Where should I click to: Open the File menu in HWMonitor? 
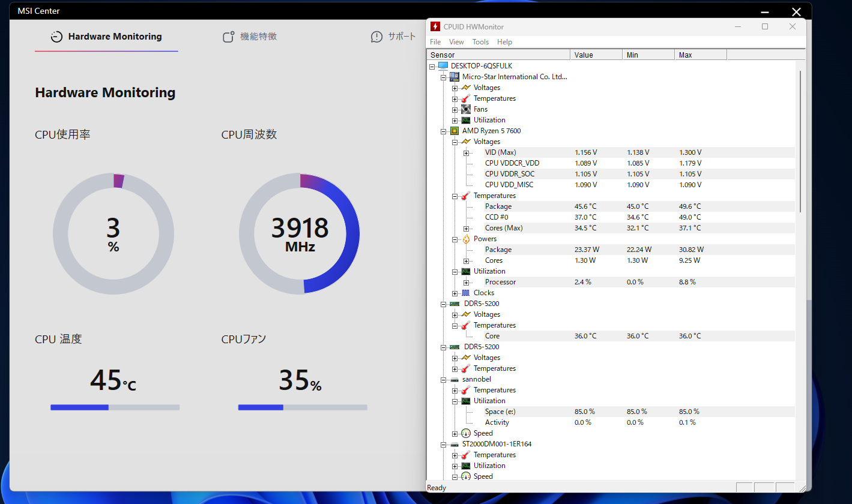(435, 42)
